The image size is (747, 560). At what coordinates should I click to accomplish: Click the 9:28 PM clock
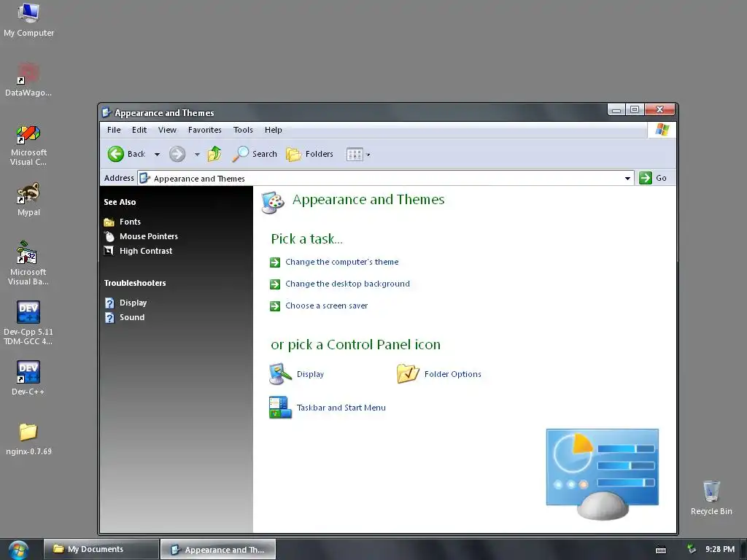tap(720, 549)
